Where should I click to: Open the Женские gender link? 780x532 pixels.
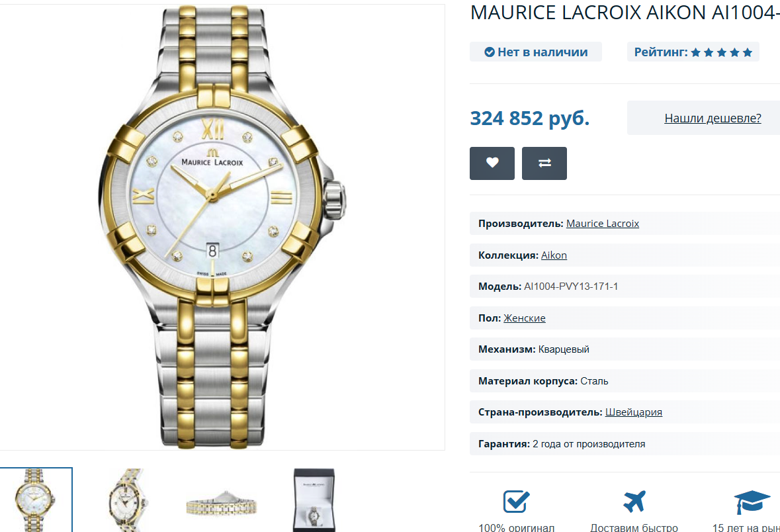[x=525, y=318]
